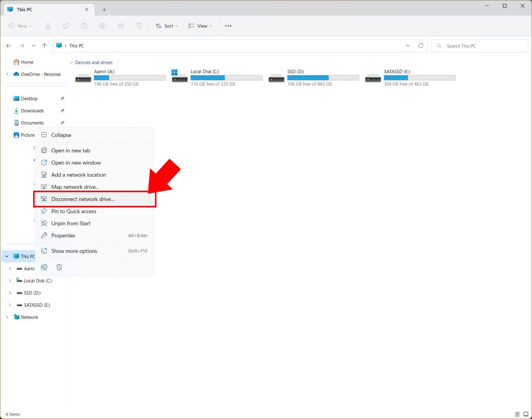
Task: Go up one level with the Up arrow
Action: point(45,46)
